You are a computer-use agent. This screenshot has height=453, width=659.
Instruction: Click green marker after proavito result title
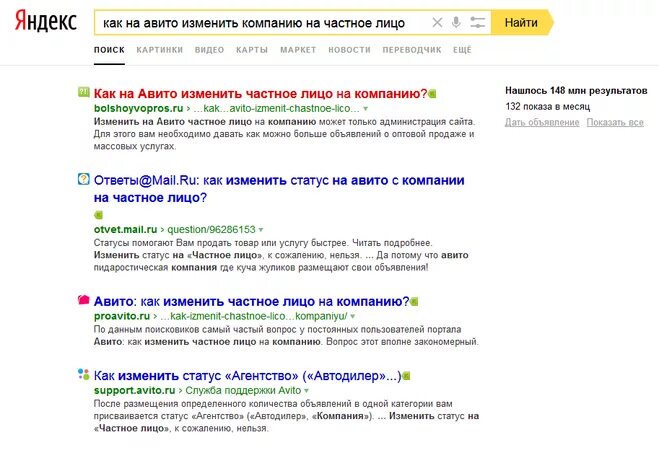point(414,302)
